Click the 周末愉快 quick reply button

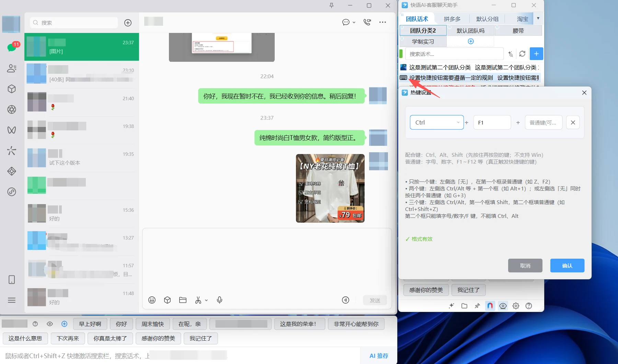point(152,324)
